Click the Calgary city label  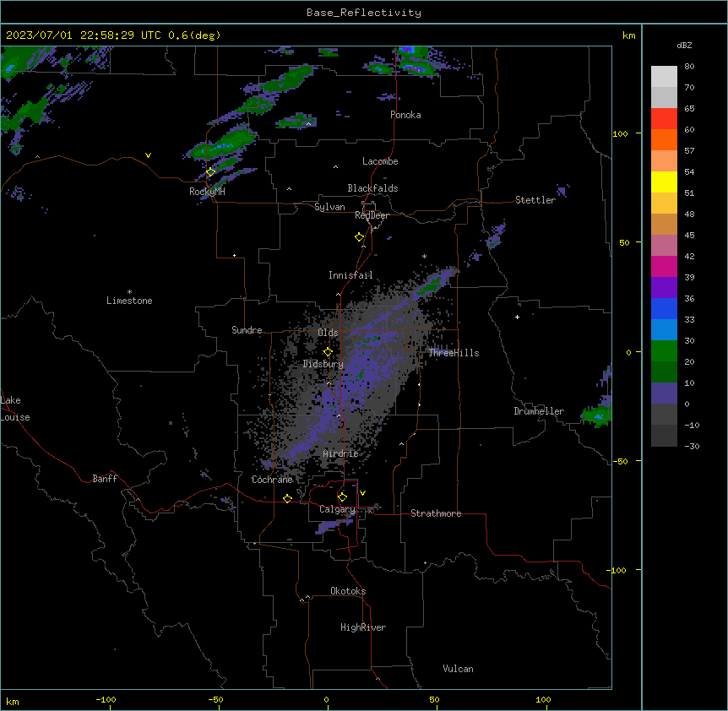(x=337, y=509)
